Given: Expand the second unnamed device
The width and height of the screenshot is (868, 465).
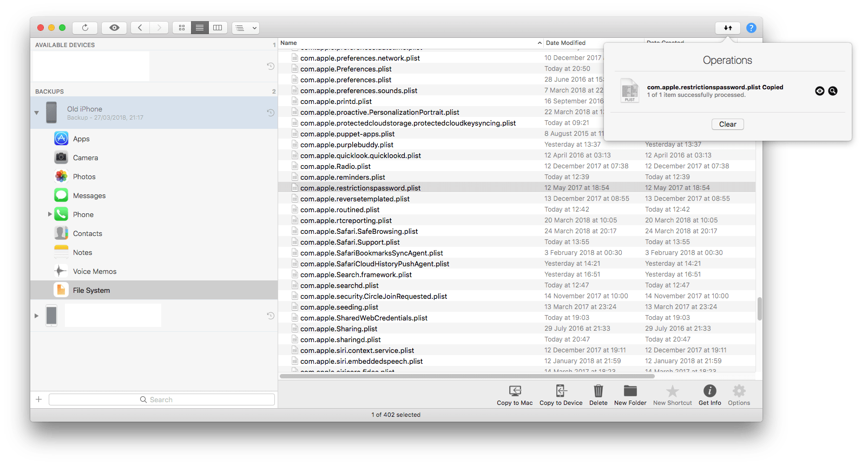Looking at the screenshot, I should point(37,316).
